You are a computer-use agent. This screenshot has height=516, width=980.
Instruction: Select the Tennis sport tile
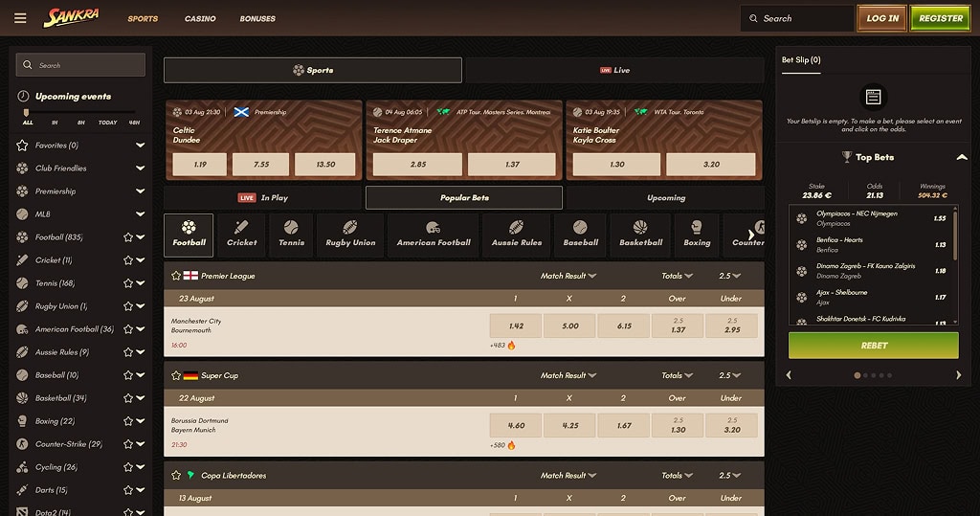(x=291, y=236)
